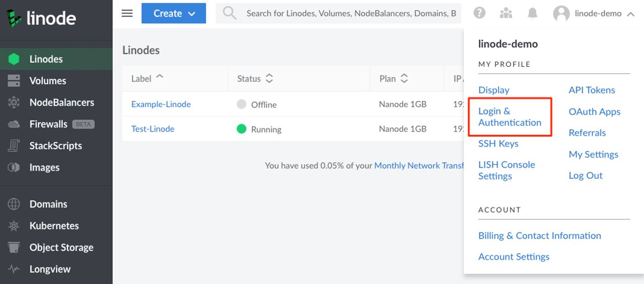Focus the search field for Linodes
The image size is (644, 284).
[351, 13]
